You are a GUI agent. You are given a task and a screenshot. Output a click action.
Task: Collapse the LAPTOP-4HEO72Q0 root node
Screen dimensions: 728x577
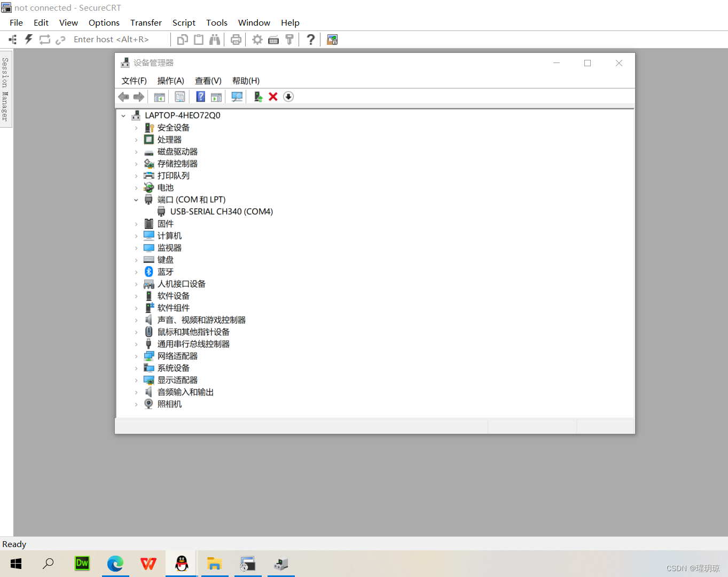click(x=123, y=115)
